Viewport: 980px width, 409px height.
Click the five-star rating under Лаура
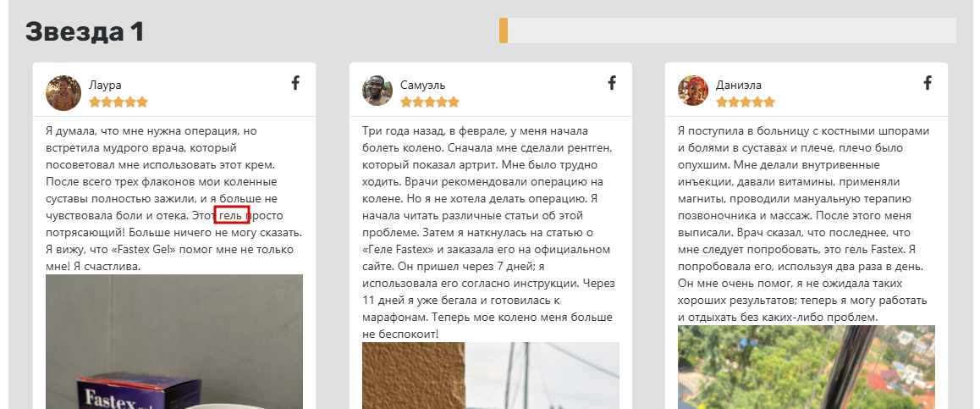118,102
